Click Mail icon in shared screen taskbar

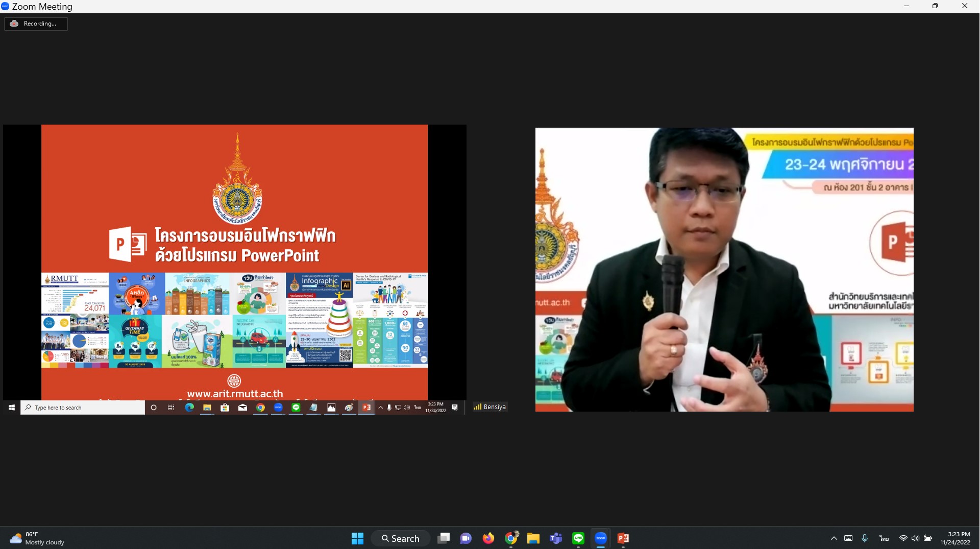[243, 408]
